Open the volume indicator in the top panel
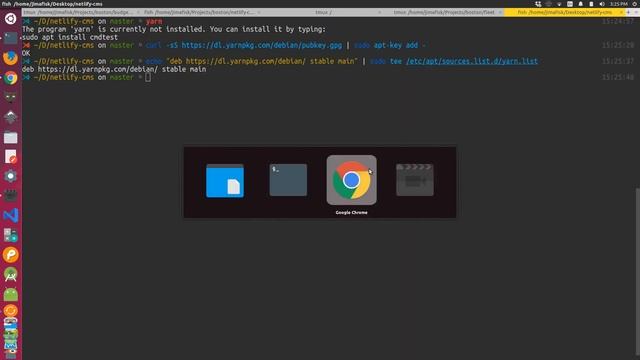Screen dimensions: 640x360 602,4
